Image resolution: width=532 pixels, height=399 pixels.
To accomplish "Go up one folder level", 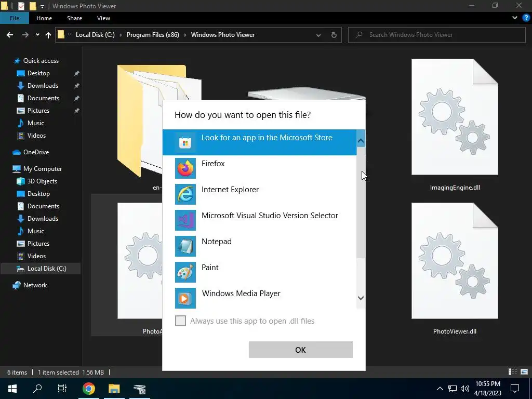I will click(x=48, y=35).
